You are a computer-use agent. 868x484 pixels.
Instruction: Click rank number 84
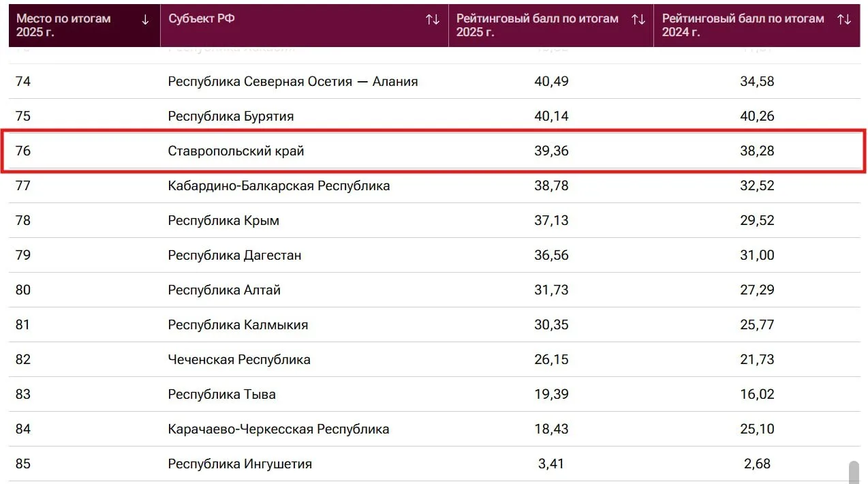pyautogui.click(x=23, y=429)
